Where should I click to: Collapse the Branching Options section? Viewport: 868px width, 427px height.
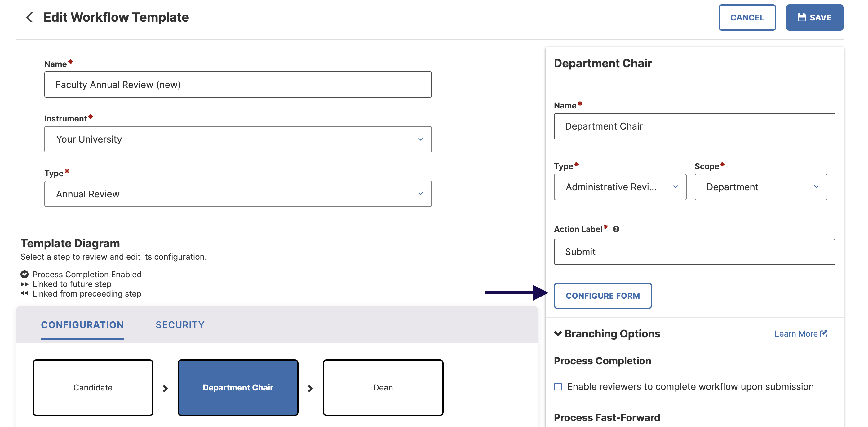click(x=558, y=333)
